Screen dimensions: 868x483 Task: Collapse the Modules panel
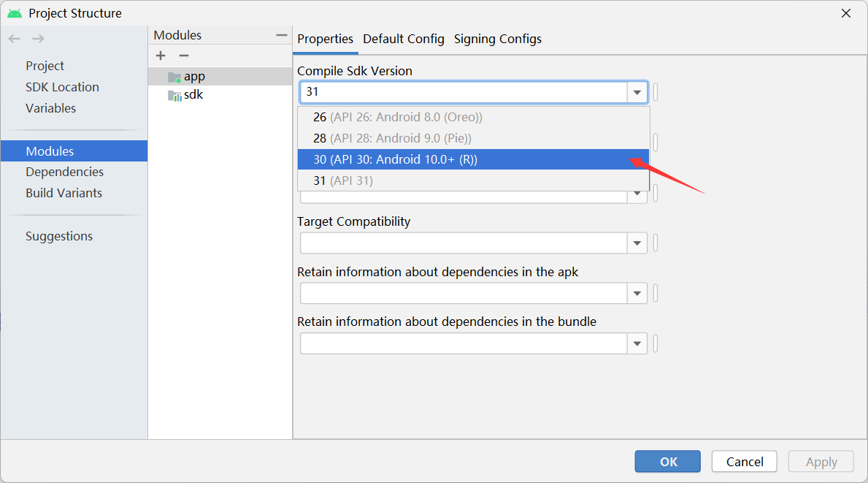[282, 35]
